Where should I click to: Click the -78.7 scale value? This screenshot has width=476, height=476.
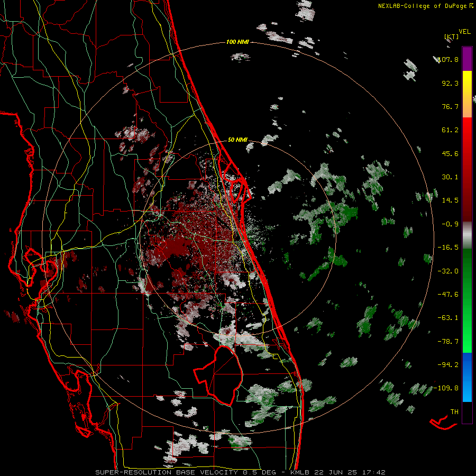pos(448,342)
